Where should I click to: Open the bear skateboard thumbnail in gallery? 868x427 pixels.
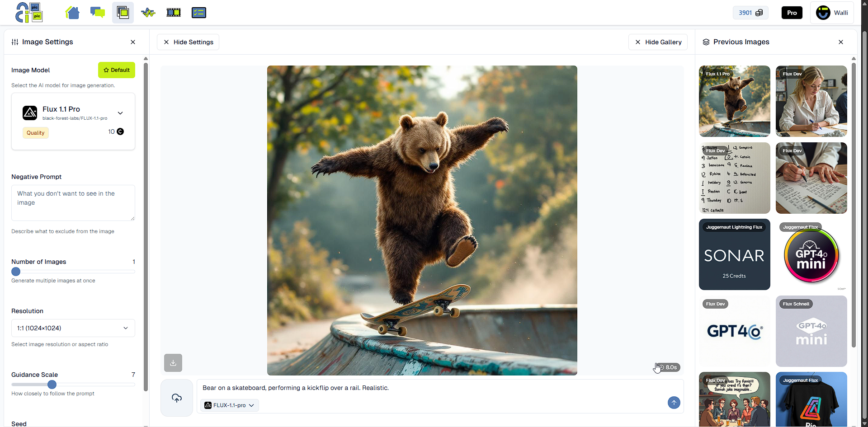(x=735, y=101)
